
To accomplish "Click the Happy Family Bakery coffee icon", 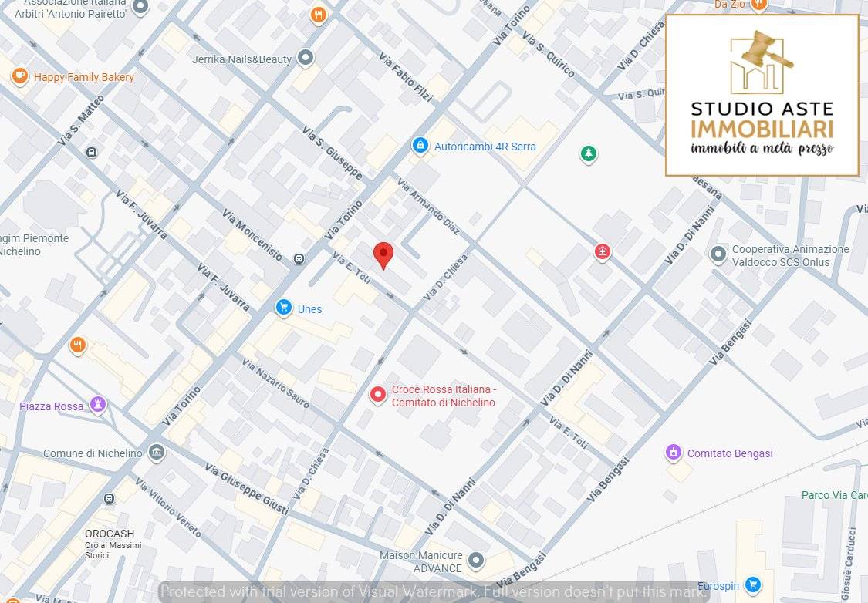I will 19,76.
